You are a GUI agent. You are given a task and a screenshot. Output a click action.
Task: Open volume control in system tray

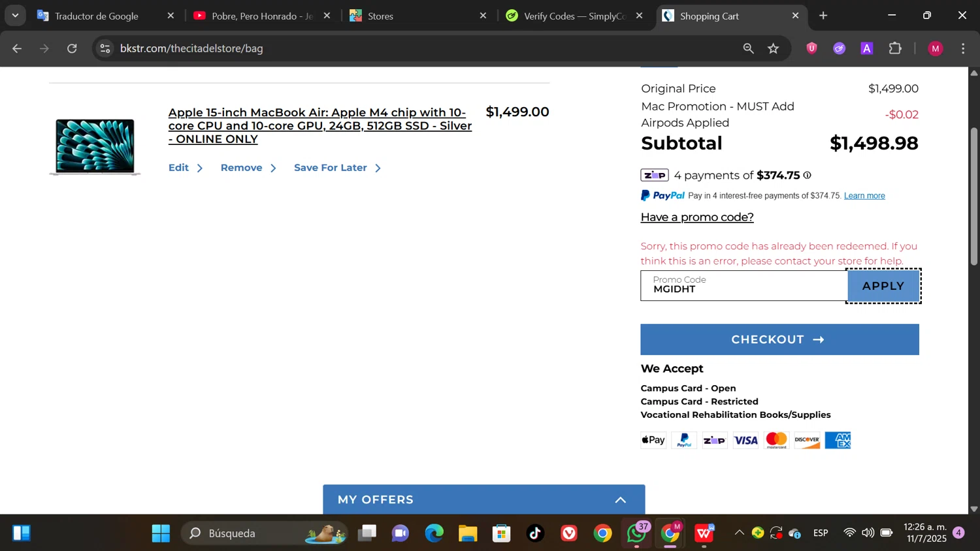pos(868,533)
